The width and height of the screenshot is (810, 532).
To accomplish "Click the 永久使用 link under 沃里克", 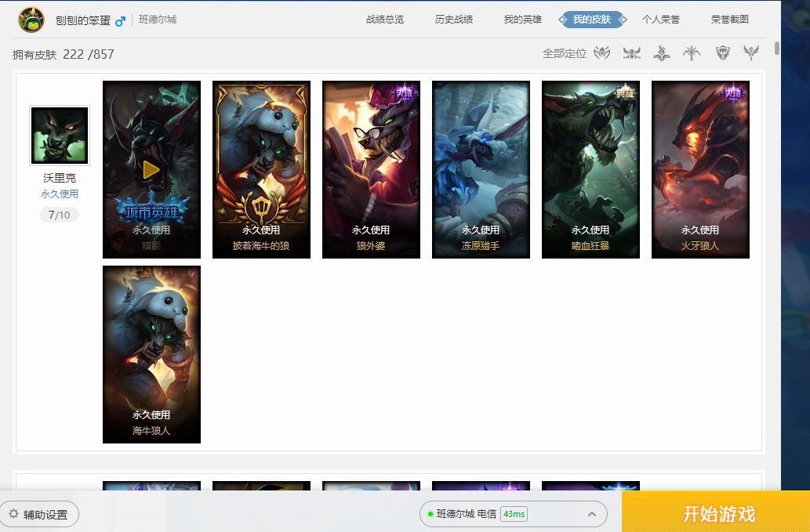I will pyautogui.click(x=60, y=194).
